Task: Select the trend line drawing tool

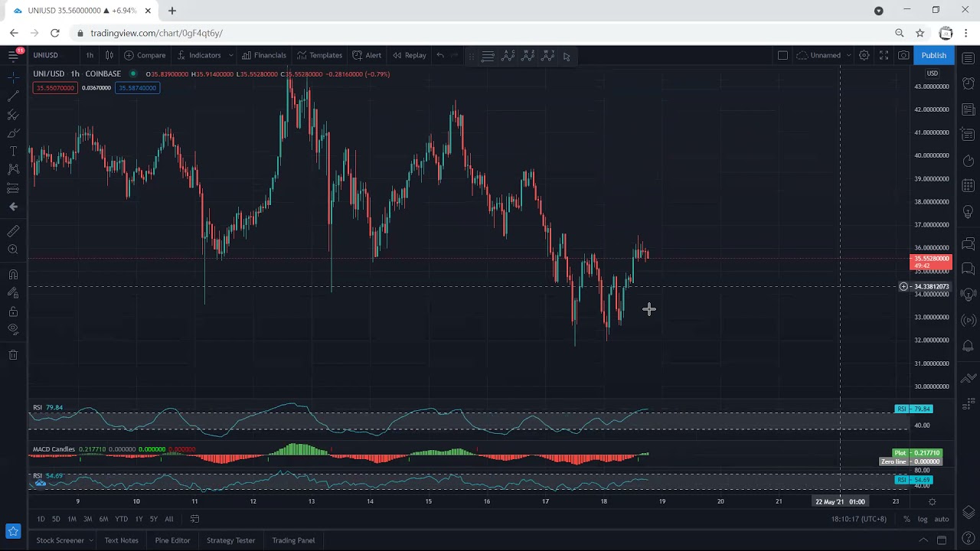Action: click(13, 96)
